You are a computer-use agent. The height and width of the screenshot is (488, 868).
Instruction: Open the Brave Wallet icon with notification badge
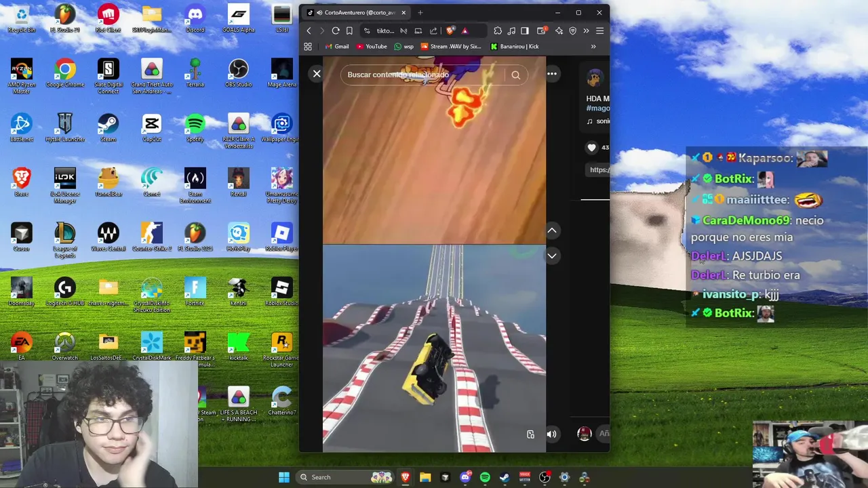(542, 30)
